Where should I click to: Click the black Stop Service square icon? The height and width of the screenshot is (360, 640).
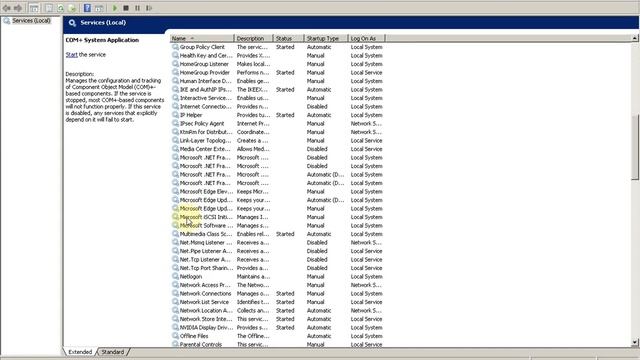tap(126, 8)
